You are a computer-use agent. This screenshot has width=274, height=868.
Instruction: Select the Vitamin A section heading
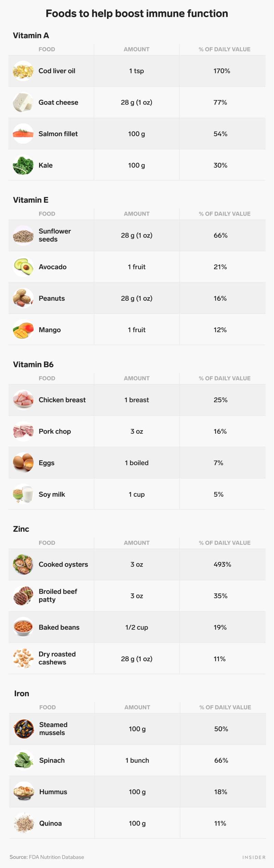click(31, 36)
